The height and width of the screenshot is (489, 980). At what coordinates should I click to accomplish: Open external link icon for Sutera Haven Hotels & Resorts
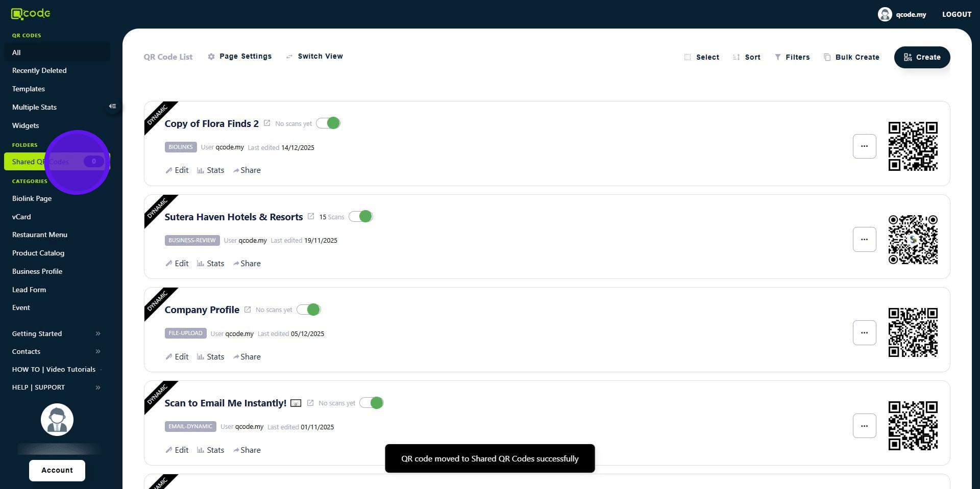[311, 217]
